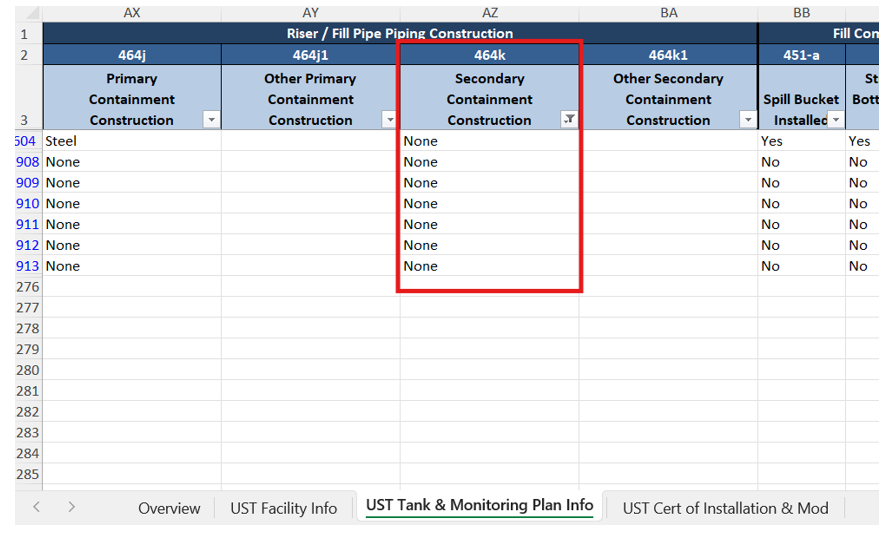Click the '464j1' header cell
Viewport: 889px width, 544px height.
tap(311, 55)
